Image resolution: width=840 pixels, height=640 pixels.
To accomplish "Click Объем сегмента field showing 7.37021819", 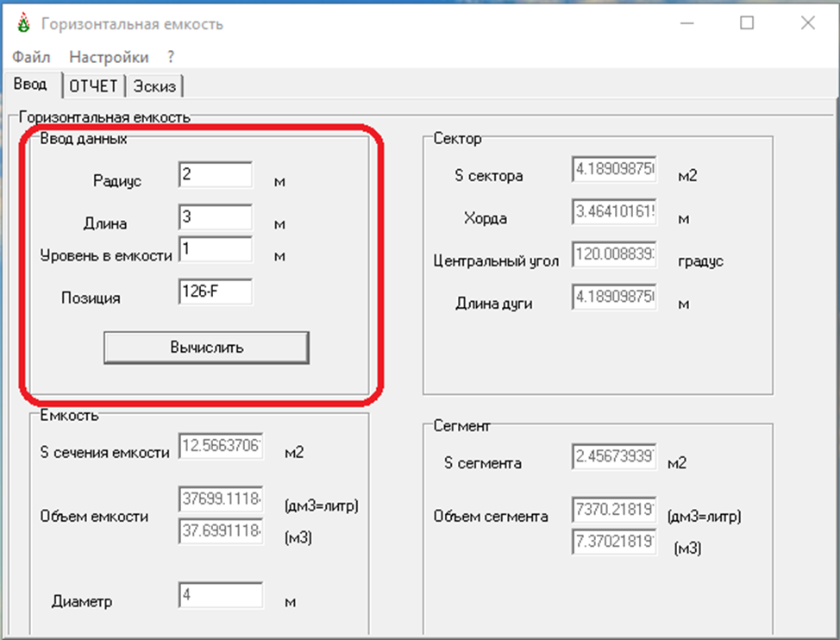I will click(614, 542).
